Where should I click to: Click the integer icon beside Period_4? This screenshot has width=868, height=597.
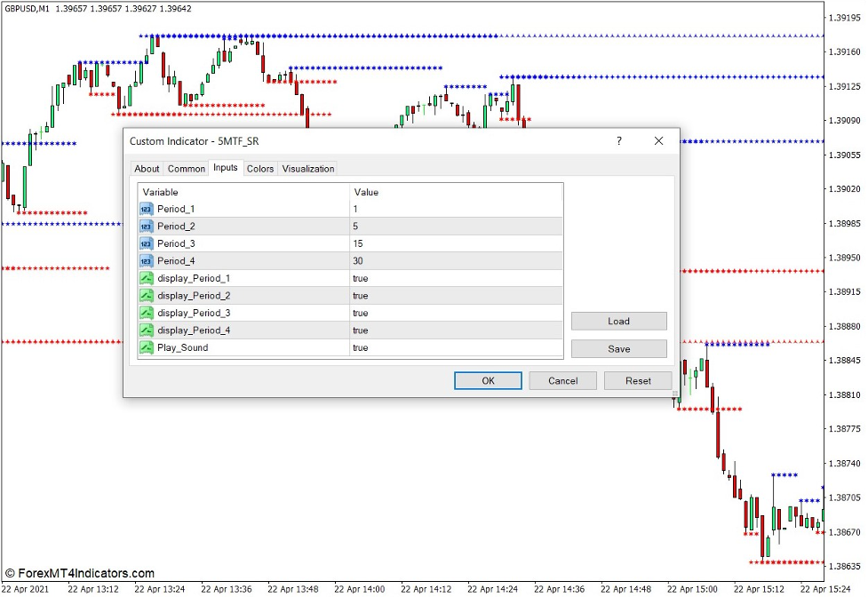(x=146, y=260)
